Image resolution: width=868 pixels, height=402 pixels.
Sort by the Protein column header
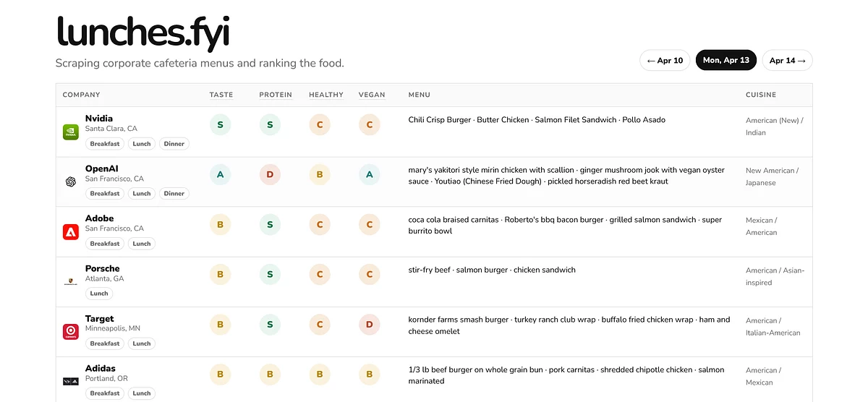point(276,95)
